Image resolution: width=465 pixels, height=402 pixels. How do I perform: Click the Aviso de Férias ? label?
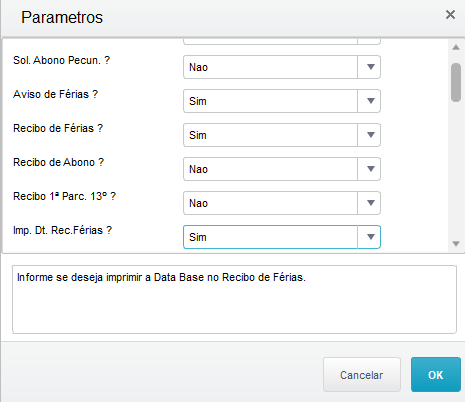55,94
